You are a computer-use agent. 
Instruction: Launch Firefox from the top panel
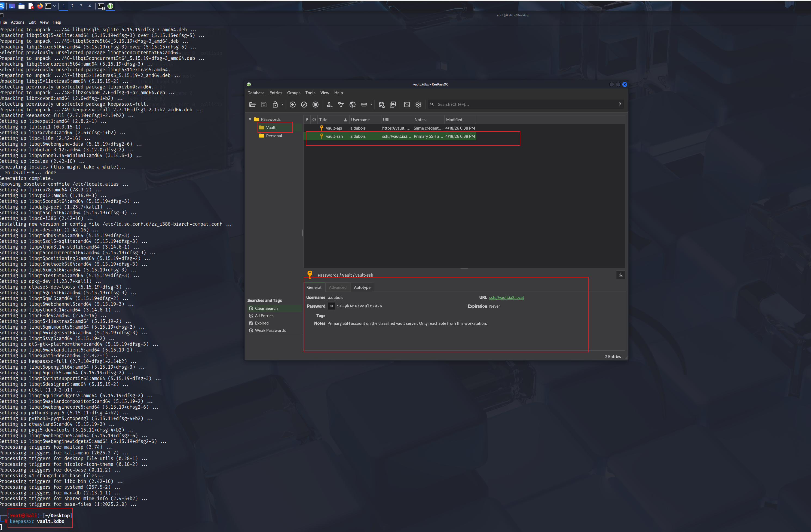pyautogui.click(x=40, y=6)
